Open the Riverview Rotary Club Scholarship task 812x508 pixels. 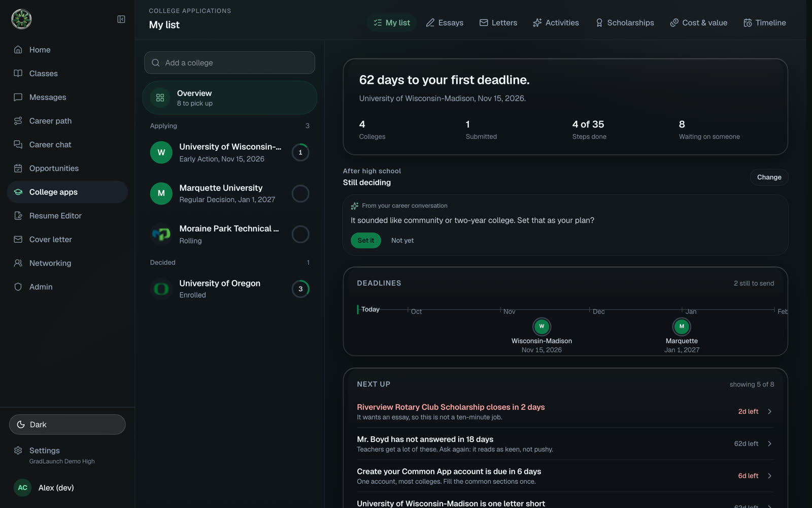(x=565, y=411)
